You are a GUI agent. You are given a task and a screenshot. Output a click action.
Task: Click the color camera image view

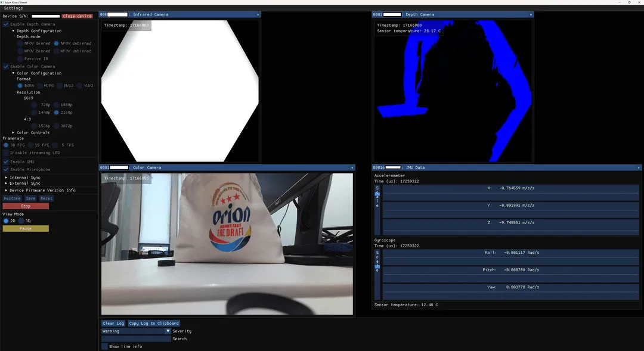tap(227, 244)
